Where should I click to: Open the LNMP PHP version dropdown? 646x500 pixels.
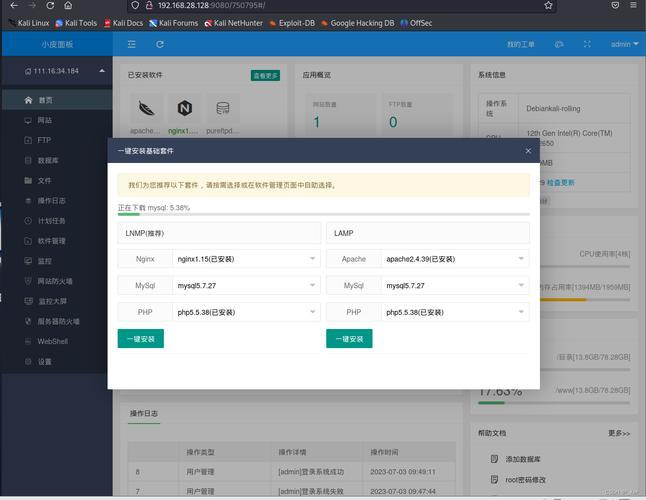(x=246, y=312)
